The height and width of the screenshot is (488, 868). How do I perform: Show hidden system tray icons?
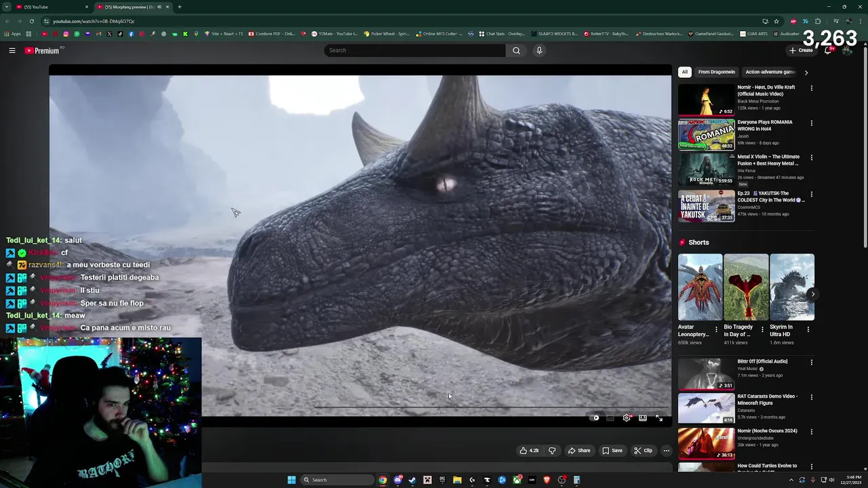pos(790,480)
